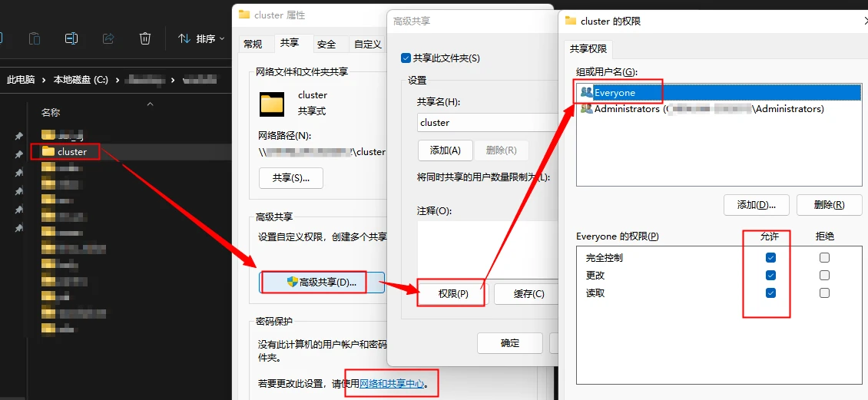Click the 网络路径 \\...\cluster text
This screenshot has width=868, height=400.
(x=322, y=151)
